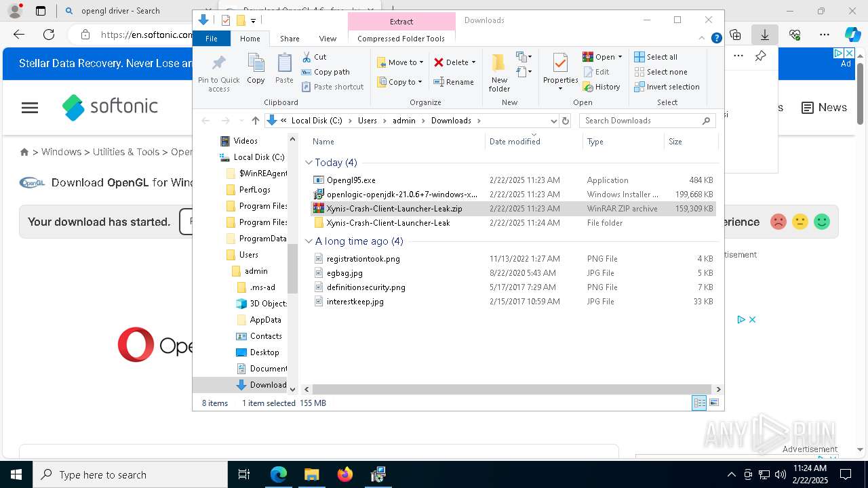Click Copy path in ribbon
Viewport: 868px width, 488px height.
pos(325,72)
